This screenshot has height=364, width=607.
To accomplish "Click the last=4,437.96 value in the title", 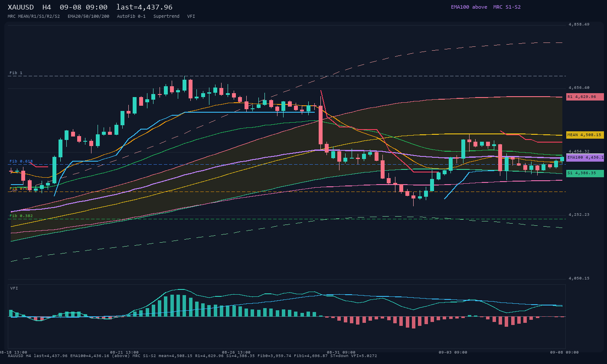I will 144,7.
